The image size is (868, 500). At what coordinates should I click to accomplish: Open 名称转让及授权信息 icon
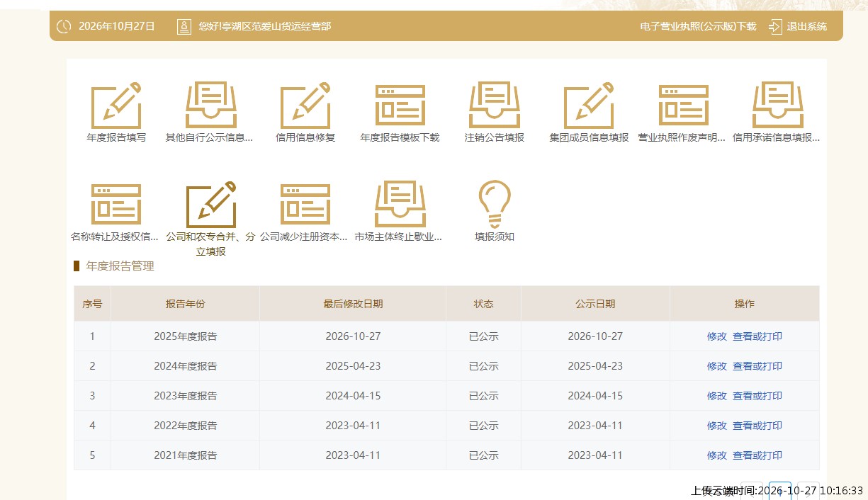[x=116, y=205]
